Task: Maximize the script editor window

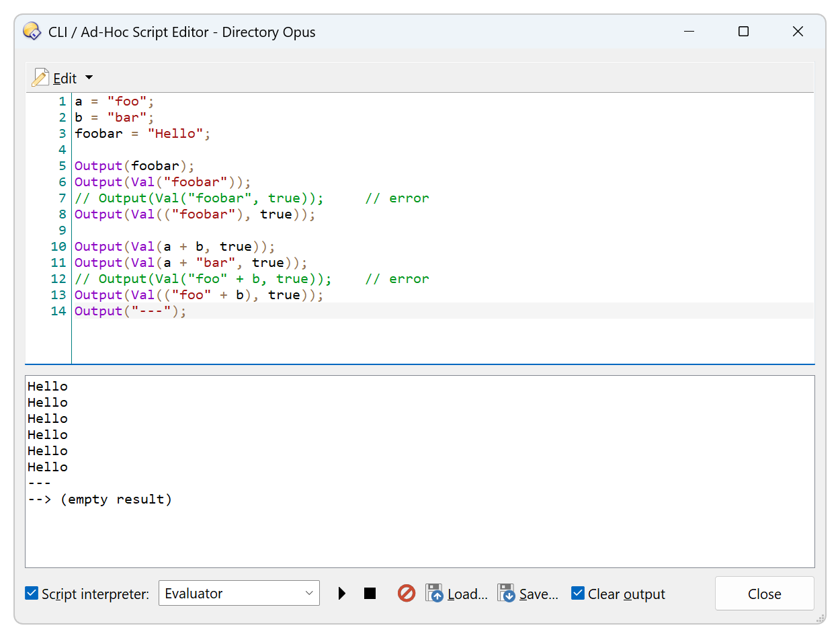Action: (743, 32)
